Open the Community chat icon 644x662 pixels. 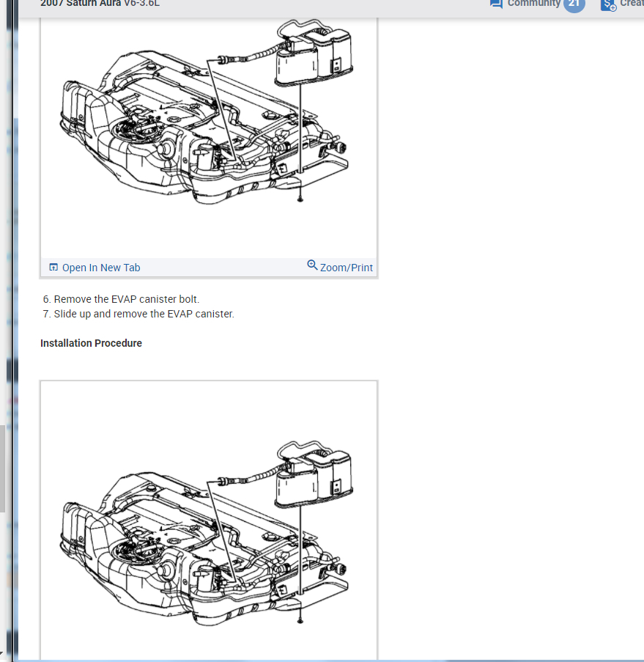pos(496,4)
